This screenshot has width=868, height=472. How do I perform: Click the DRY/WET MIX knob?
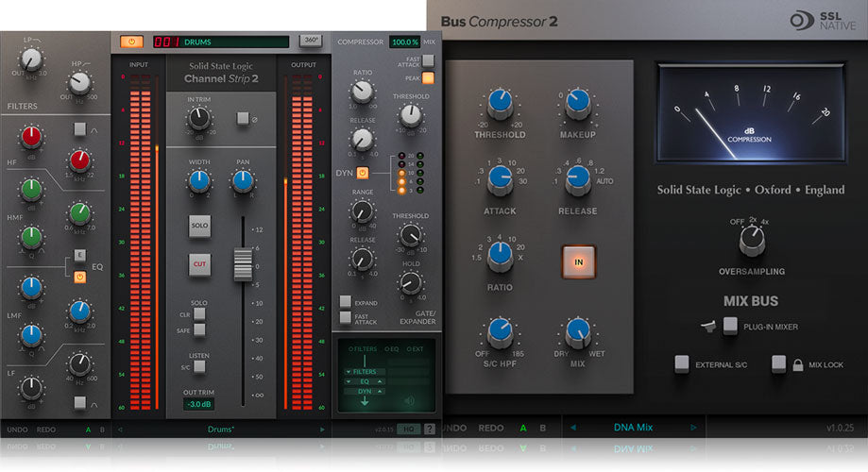pyautogui.click(x=577, y=332)
